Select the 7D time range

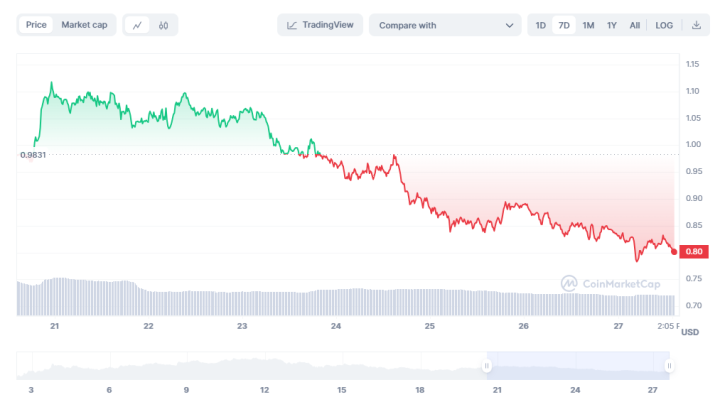coord(564,25)
